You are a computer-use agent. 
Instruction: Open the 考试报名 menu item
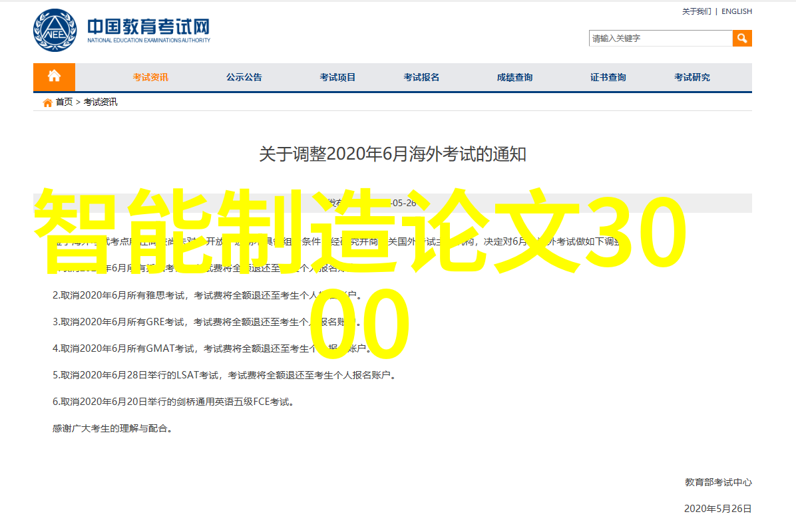[421, 77]
